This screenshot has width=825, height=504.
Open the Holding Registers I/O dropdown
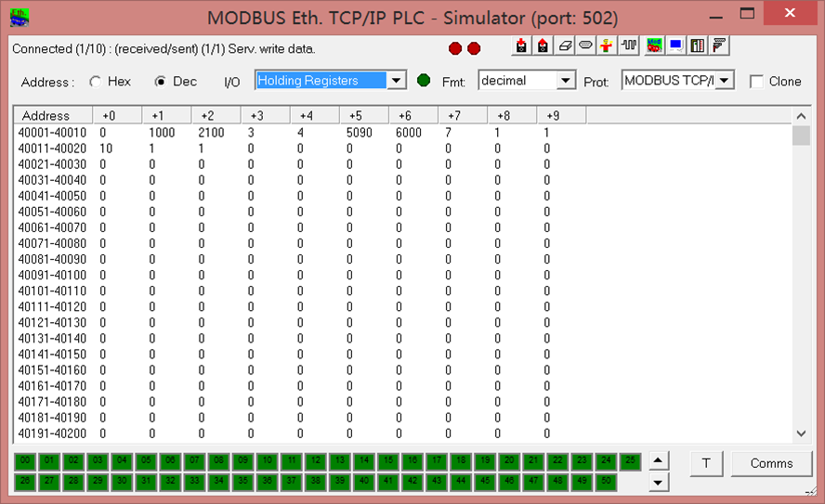(396, 81)
